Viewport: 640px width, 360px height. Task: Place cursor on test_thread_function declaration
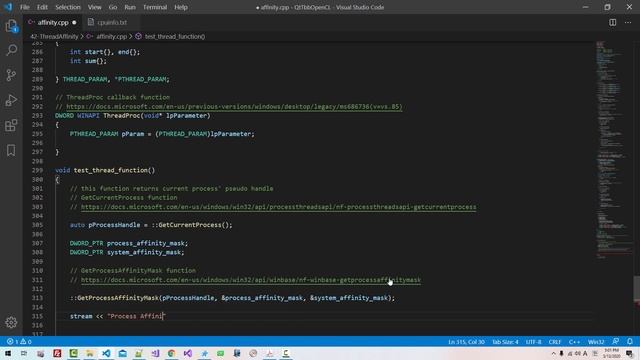[x=112, y=170]
